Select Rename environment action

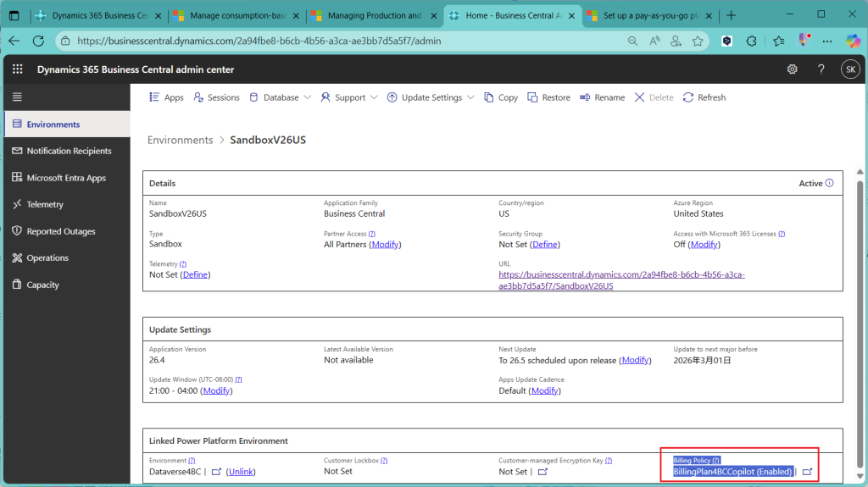click(x=603, y=97)
